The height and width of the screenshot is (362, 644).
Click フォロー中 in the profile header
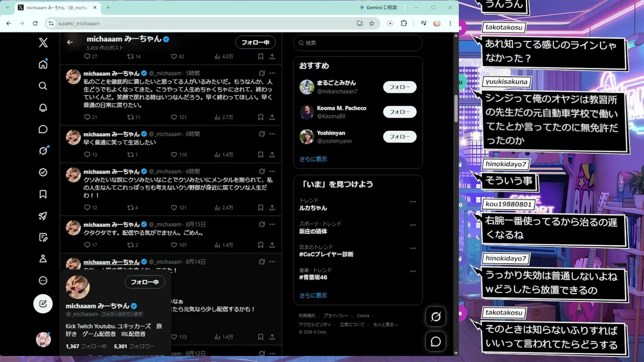(x=256, y=42)
